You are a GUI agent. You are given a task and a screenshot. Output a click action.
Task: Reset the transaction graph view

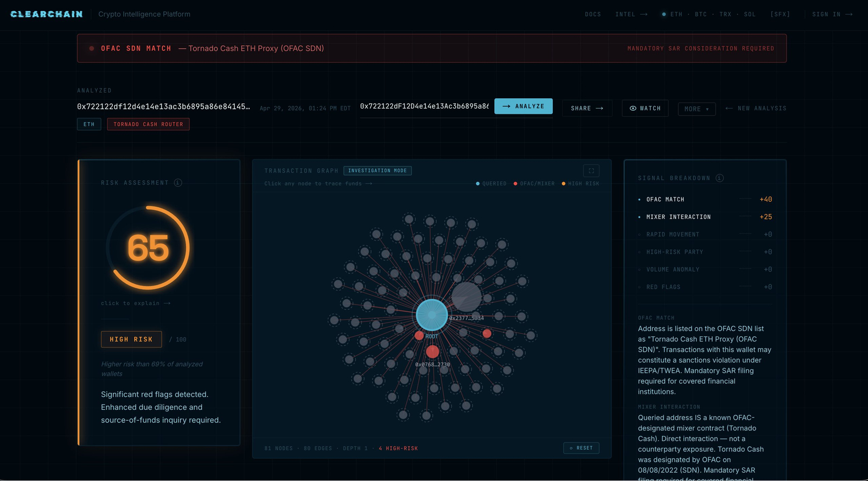[x=582, y=448]
